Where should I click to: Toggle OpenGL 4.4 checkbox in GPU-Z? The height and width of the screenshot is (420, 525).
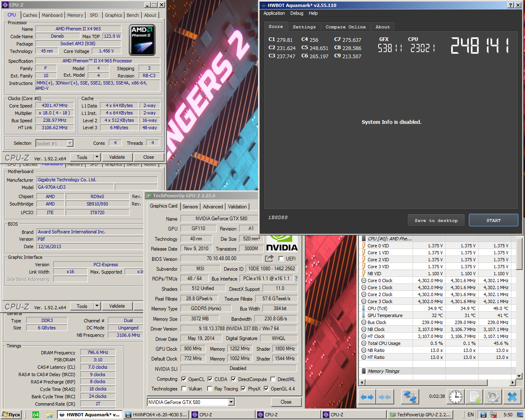266,389
